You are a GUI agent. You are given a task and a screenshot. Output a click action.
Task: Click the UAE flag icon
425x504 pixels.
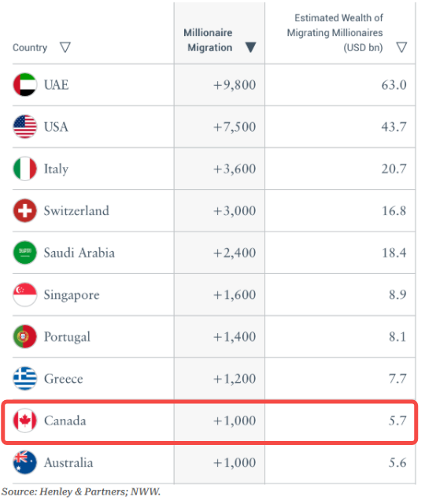(24, 85)
